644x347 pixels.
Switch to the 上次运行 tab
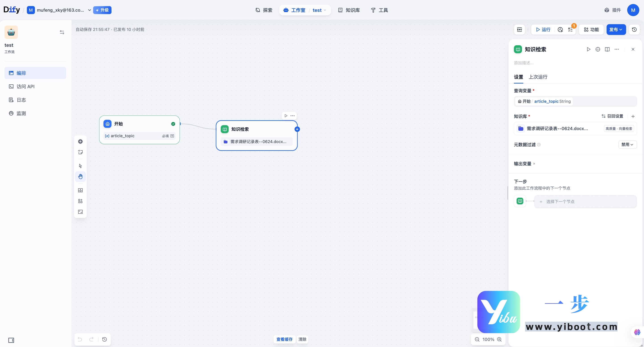[x=537, y=77]
